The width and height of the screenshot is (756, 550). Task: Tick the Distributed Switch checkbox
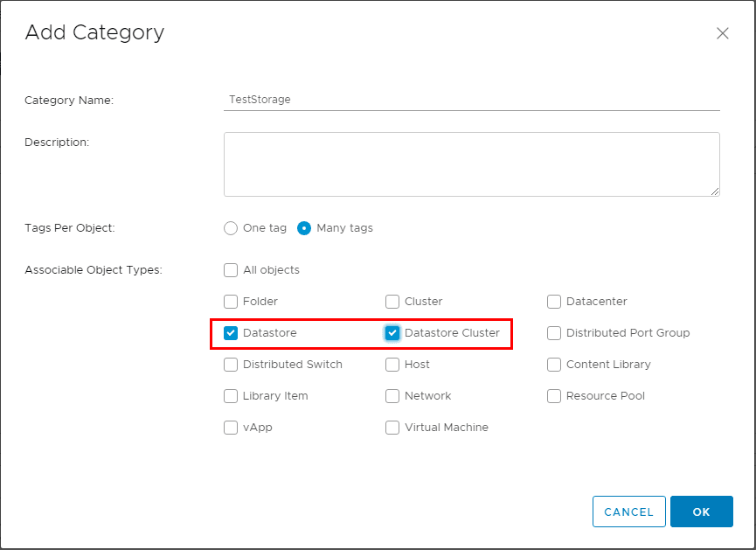coord(231,365)
